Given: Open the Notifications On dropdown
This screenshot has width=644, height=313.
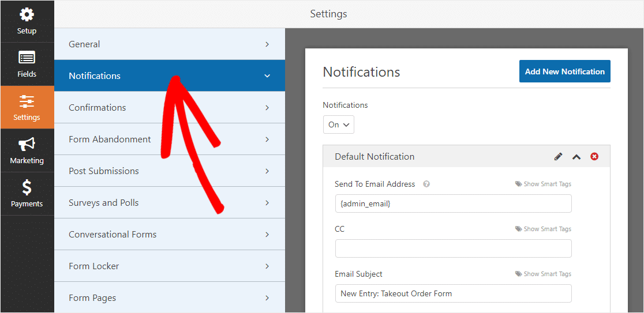Looking at the screenshot, I should pos(338,125).
